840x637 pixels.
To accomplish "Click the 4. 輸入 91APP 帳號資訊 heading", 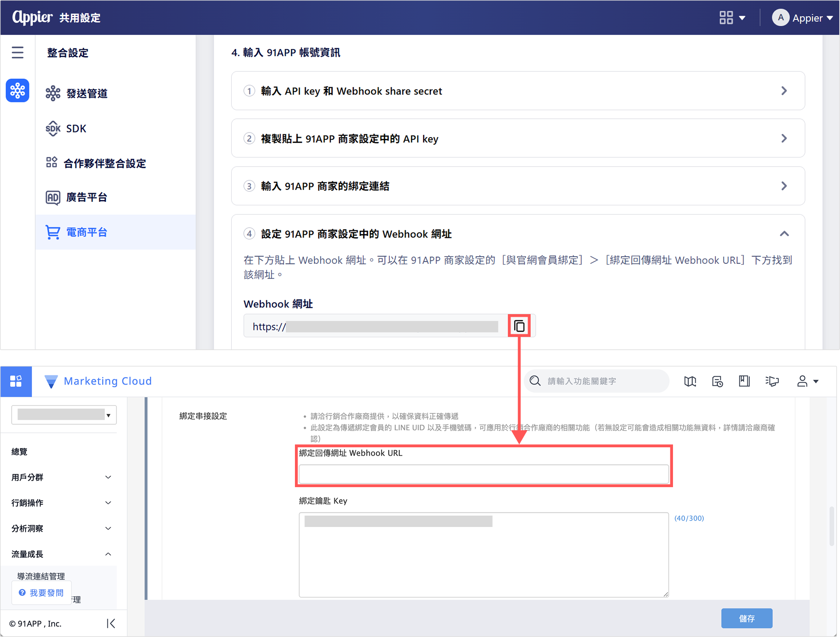I will (x=285, y=52).
